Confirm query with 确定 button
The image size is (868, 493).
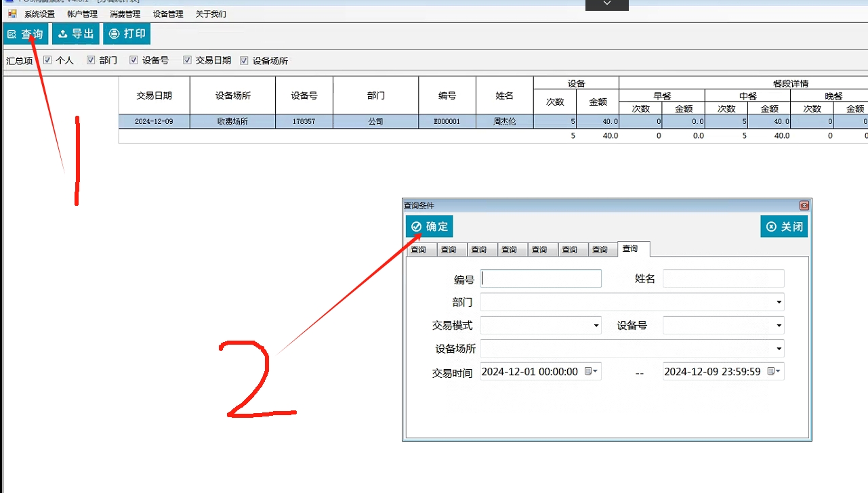(x=429, y=227)
